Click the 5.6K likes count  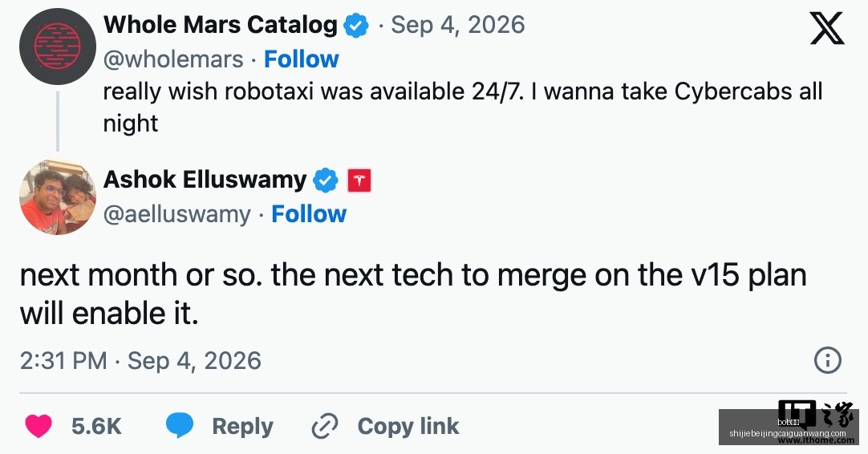click(96, 426)
